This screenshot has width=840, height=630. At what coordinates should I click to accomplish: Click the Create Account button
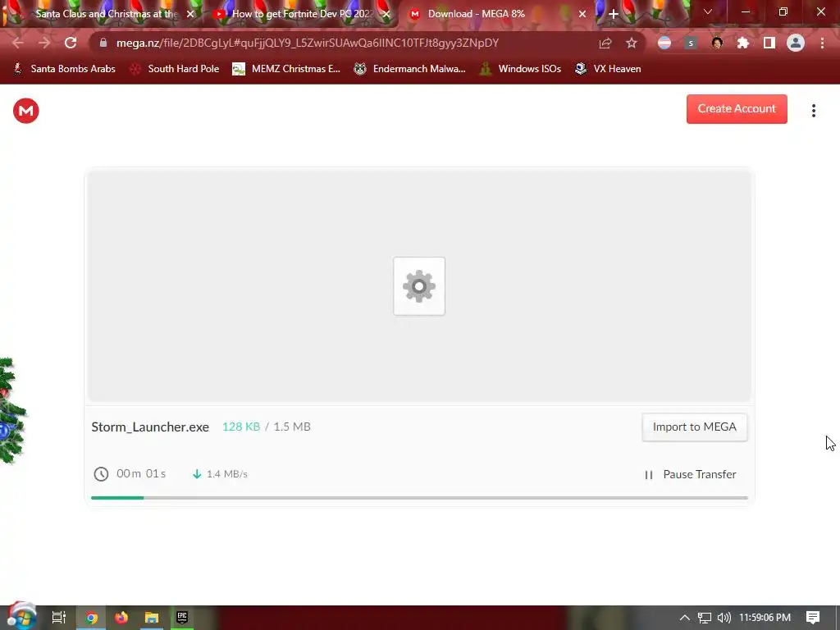[x=737, y=109]
